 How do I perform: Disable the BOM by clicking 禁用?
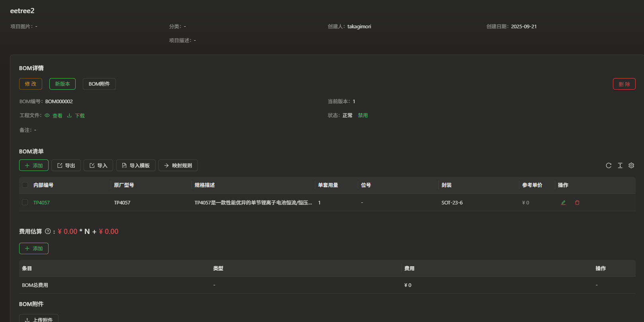363,115
